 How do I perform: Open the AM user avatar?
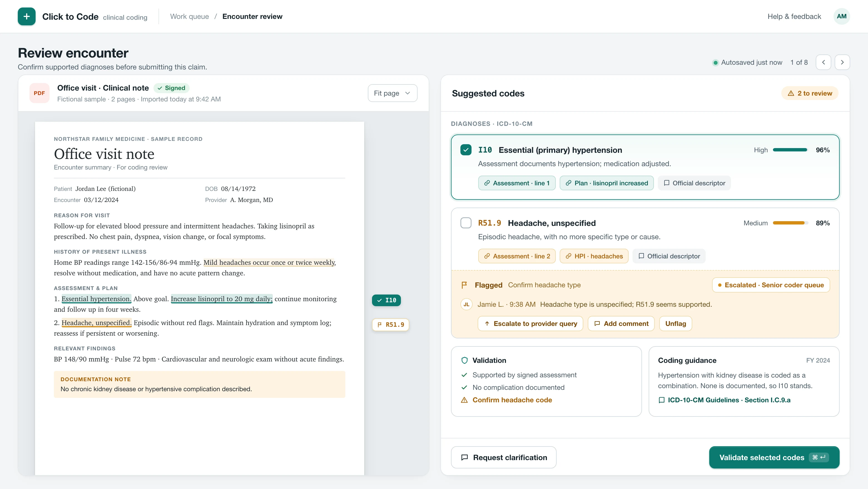[841, 16]
